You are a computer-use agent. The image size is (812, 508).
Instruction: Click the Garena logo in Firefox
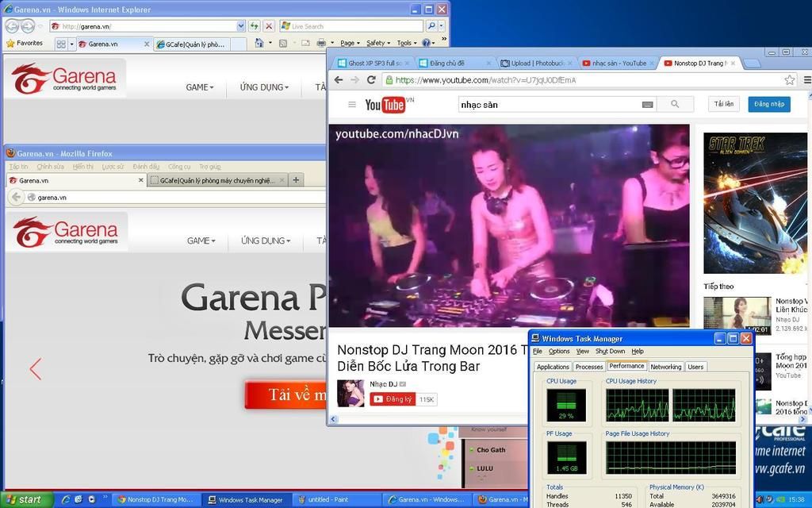(66, 232)
